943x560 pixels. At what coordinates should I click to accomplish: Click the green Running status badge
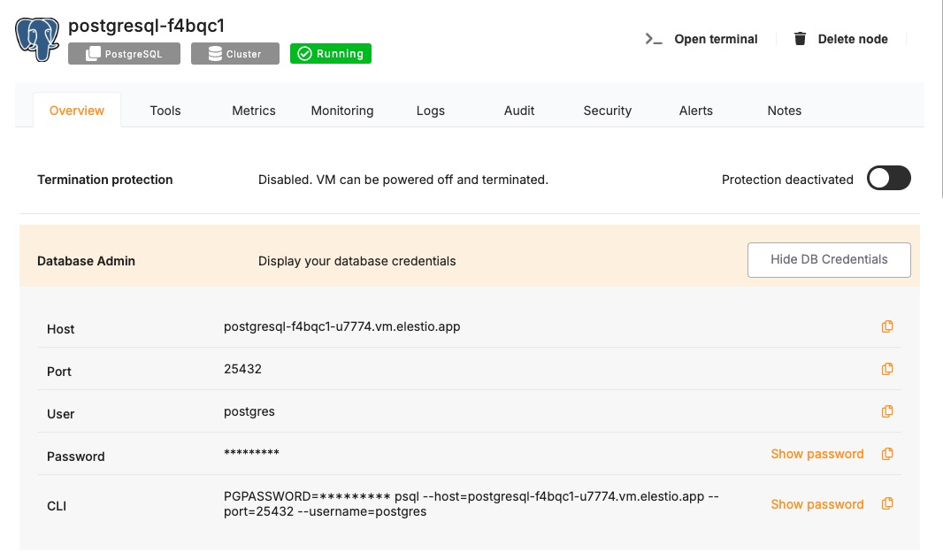[x=331, y=54]
